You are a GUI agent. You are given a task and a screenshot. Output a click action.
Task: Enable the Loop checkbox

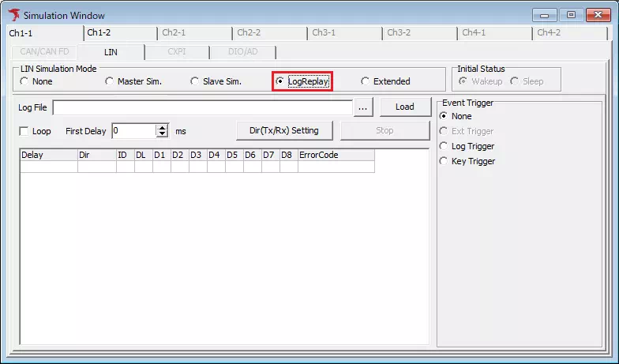(24, 131)
